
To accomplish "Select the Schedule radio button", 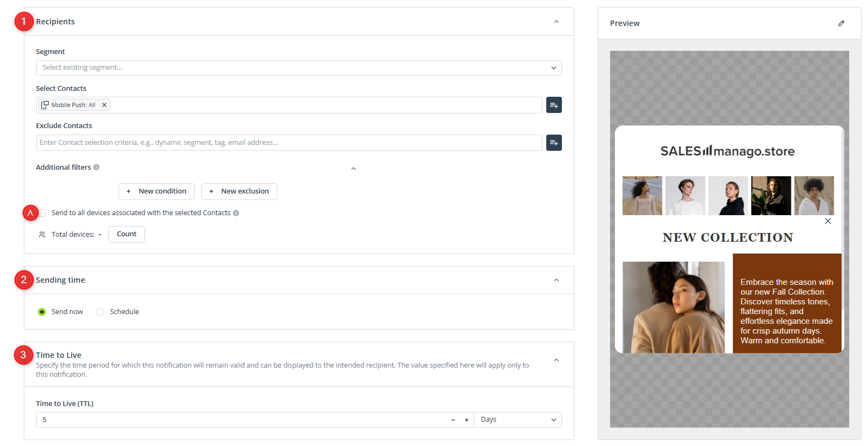I will 100,312.
